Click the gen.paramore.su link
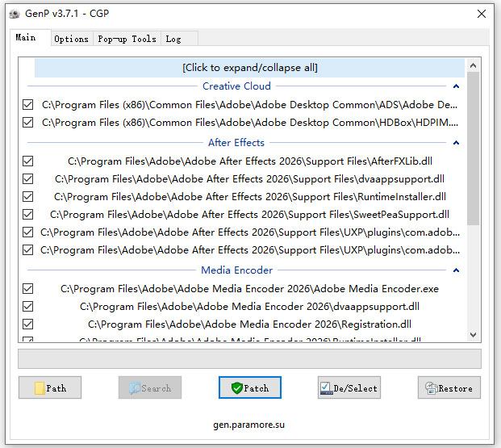The image size is (501, 448). pyautogui.click(x=248, y=425)
